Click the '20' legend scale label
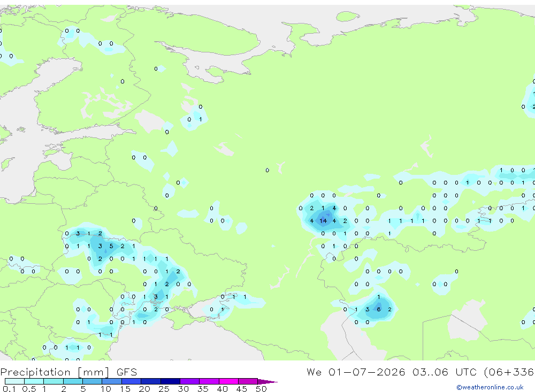Image resolution: width=535 pixels, height=392 pixels. (144, 389)
